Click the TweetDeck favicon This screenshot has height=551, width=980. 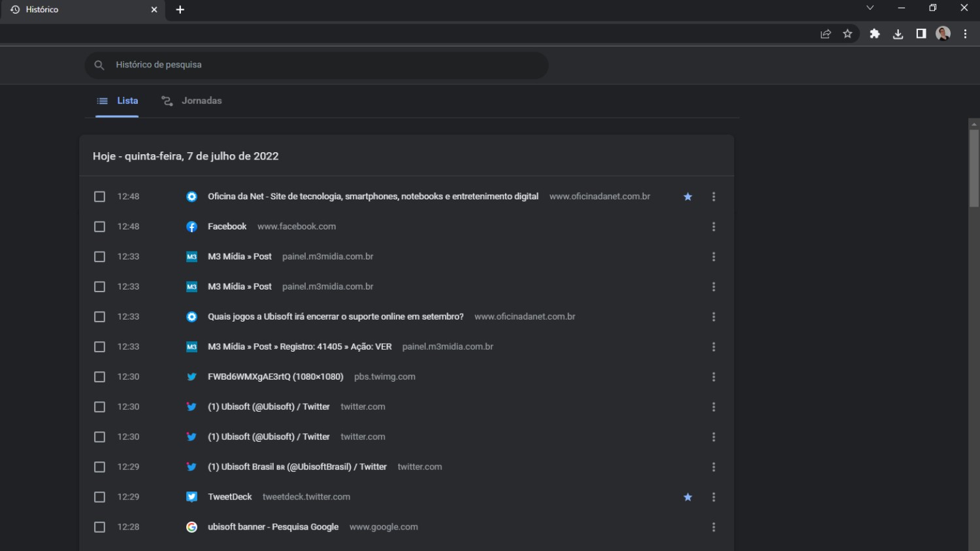click(191, 497)
